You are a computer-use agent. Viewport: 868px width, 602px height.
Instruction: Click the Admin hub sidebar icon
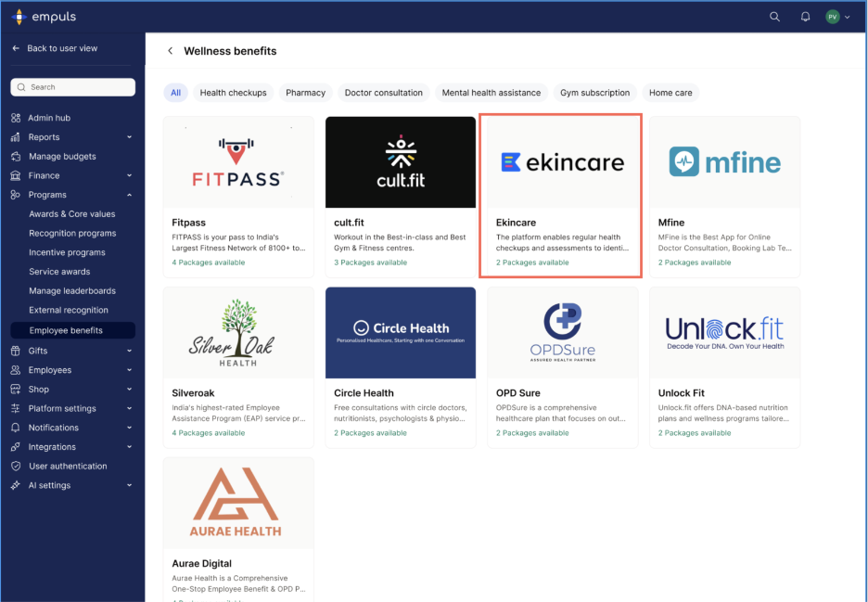point(16,118)
